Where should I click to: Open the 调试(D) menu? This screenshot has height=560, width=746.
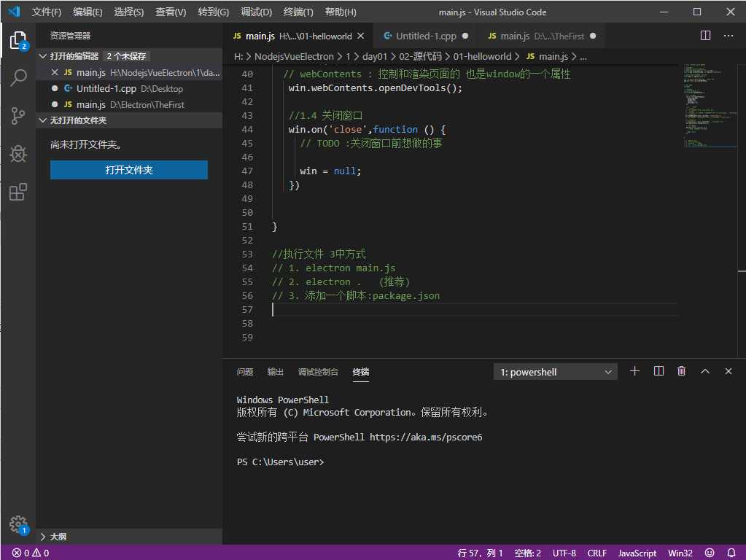coord(256,12)
